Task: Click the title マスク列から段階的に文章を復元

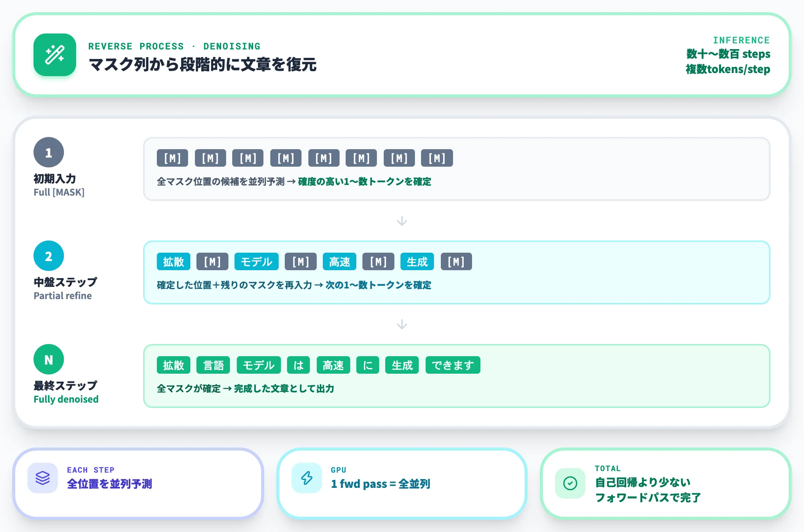Action: tap(203, 64)
